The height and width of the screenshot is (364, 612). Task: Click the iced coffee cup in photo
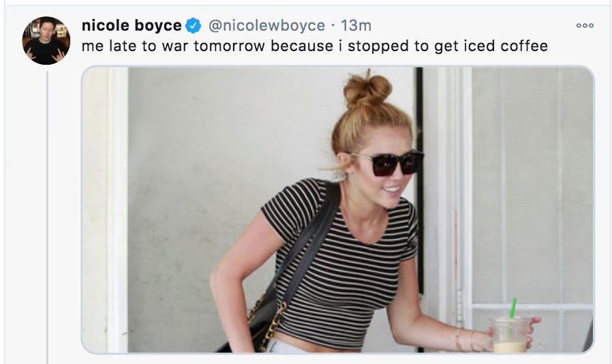509,335
